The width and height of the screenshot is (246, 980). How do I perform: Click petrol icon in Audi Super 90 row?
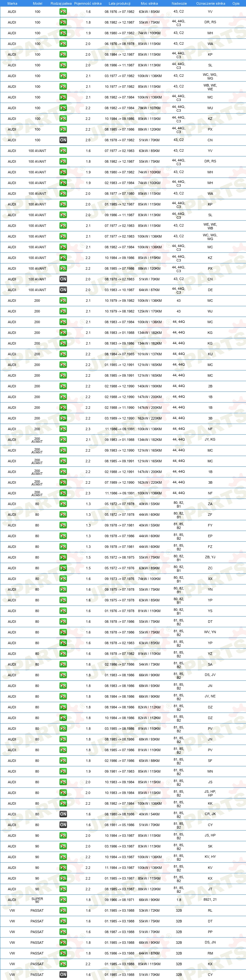click(x=63, y=900)
